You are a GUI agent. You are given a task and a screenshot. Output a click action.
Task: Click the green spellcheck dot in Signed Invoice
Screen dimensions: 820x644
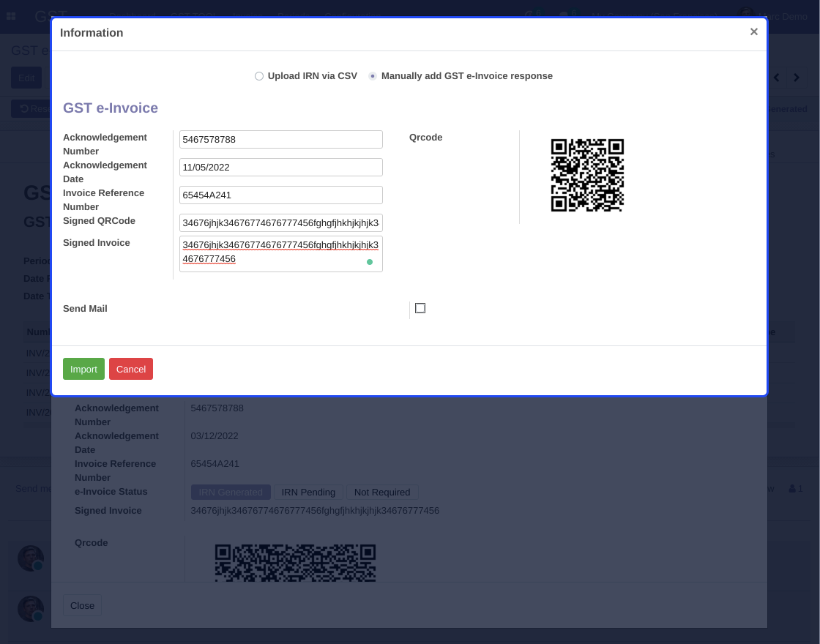pyautogui.click(x=370, y=262)
